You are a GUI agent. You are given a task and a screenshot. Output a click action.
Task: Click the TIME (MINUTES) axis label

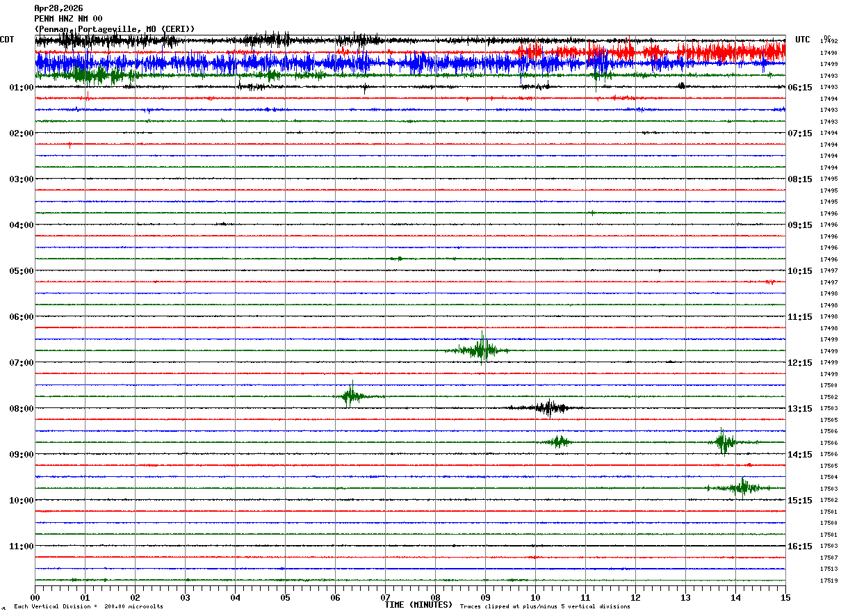pyautogui.click(x=418, y=605)
